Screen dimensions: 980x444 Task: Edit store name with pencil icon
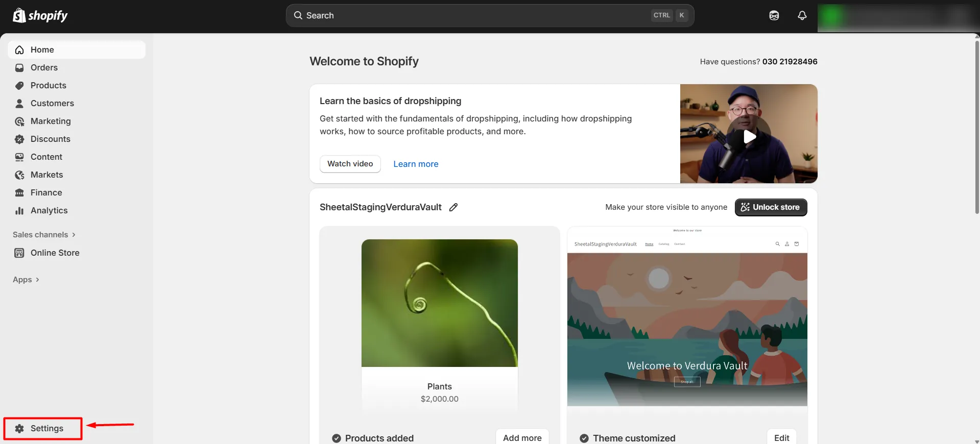click(x=453, y=207)
